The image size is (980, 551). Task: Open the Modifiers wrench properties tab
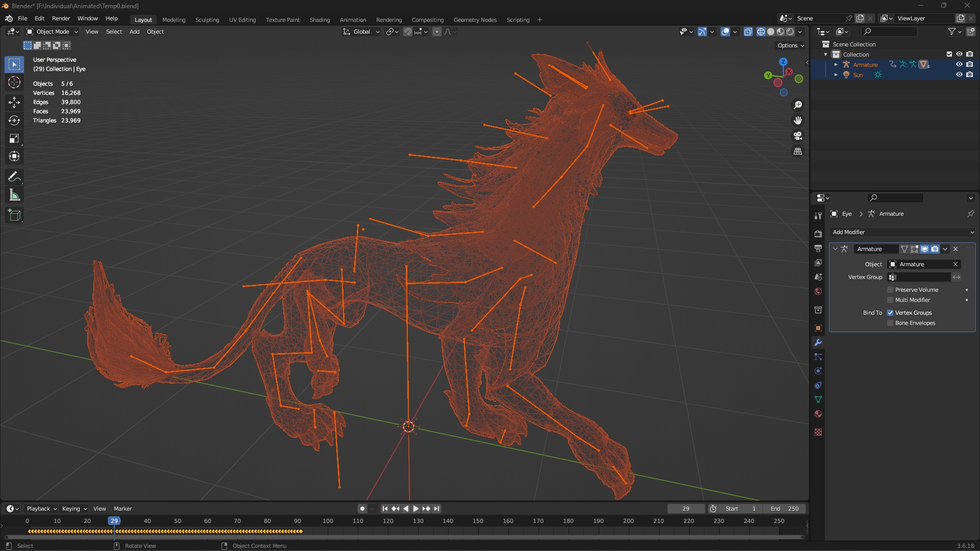[x=818, y=342]
